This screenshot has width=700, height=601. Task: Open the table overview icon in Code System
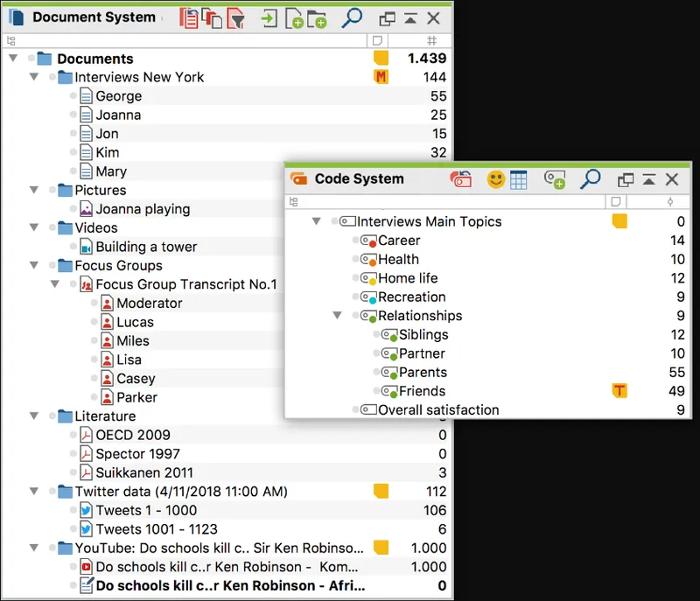click(x=518, y=179)
